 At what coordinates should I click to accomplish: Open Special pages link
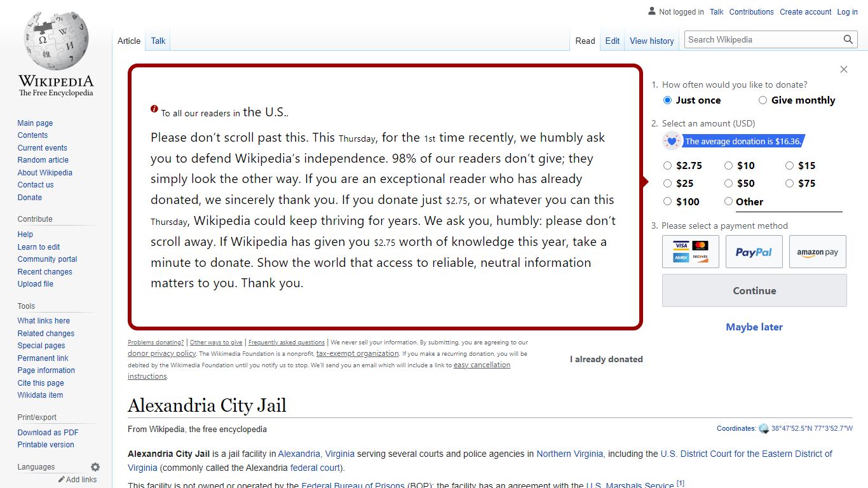coord(41,346)
